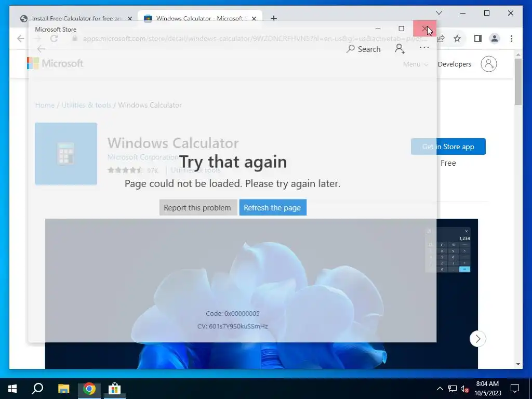Open the Microsoft Store account sign-in icon
532x399 pixels.
[400, 49]
